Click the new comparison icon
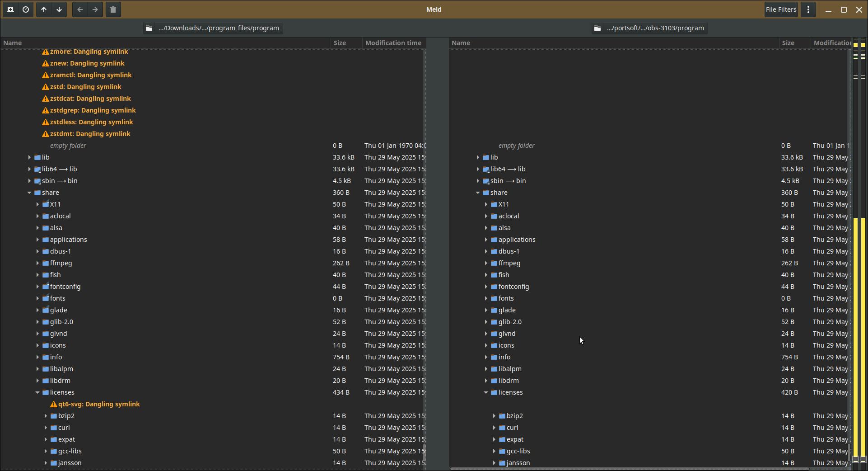This screenshot has height=471, width=868. tap(10, 9)
